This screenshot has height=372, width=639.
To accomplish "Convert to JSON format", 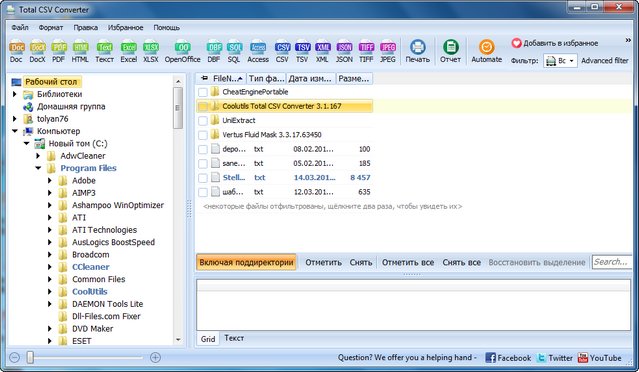I will (344, 52).
